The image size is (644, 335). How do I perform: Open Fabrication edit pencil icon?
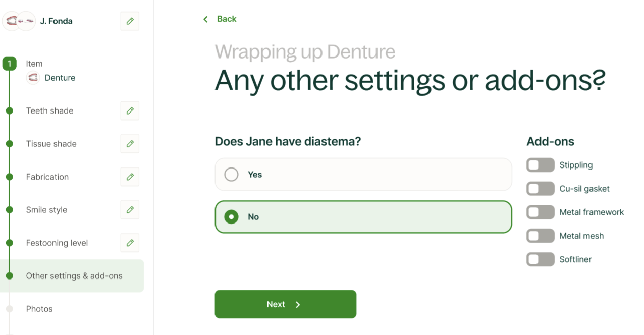[x=130, y=177]
